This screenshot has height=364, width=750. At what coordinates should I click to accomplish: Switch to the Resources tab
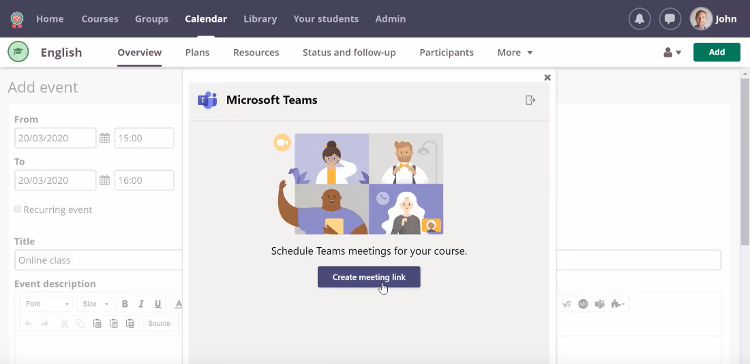[x=256, y=53]
